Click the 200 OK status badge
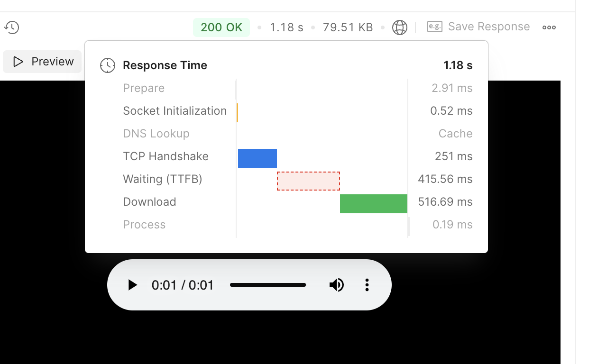The height and width of the screenshot is (364, 607). [x=221, y=27]
